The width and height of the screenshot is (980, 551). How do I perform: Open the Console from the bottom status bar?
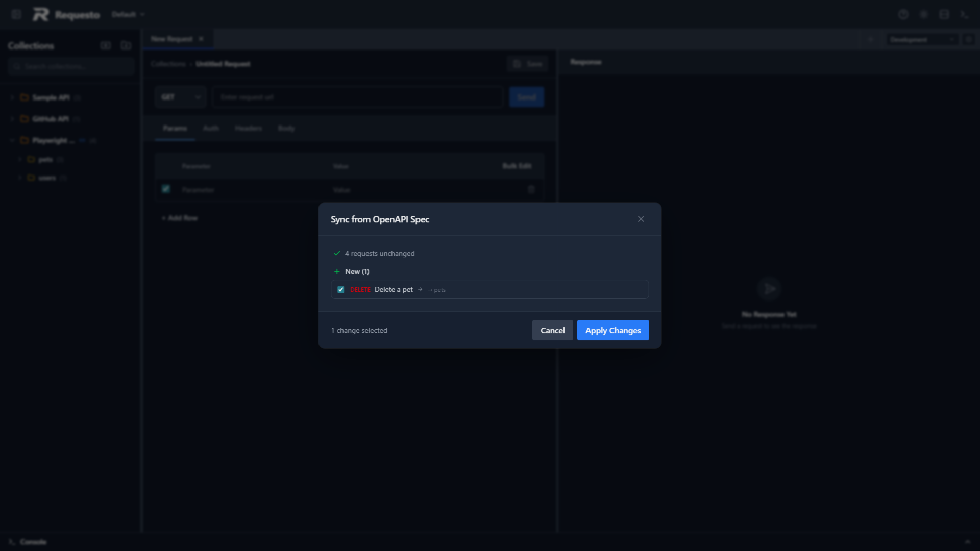pyautogui.click(x=28, y=542)
